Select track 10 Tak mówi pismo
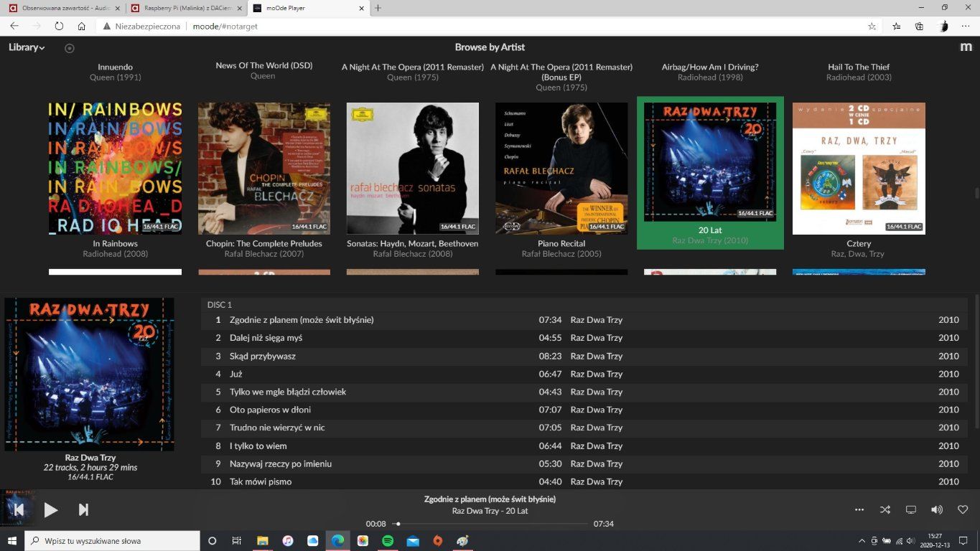 pos(584,481)
